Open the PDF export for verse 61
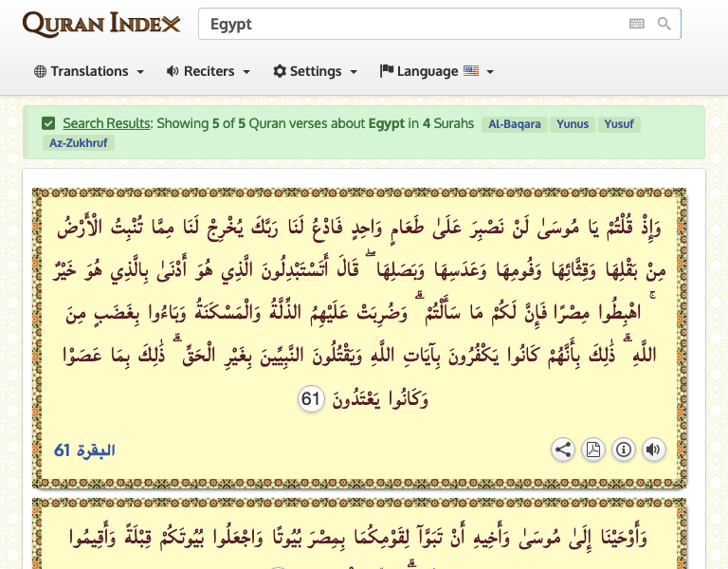This screenshot has width=728, height=569. 593,450
